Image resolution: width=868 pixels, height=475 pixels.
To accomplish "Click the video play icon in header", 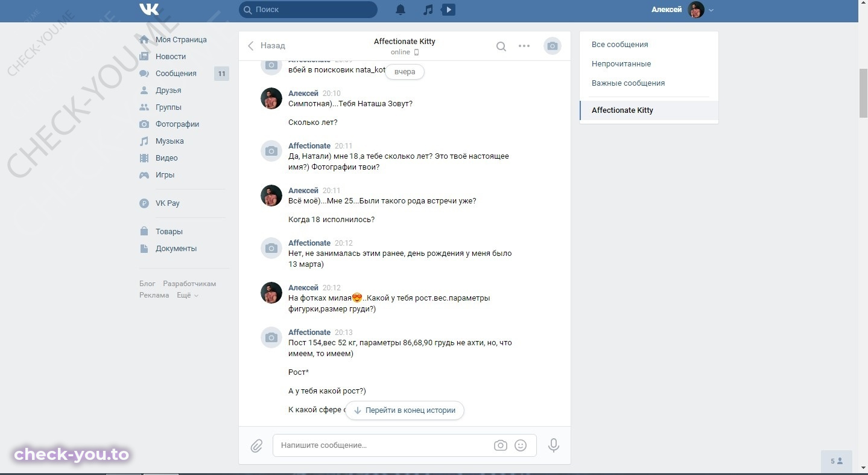I will tap(448, 10).
